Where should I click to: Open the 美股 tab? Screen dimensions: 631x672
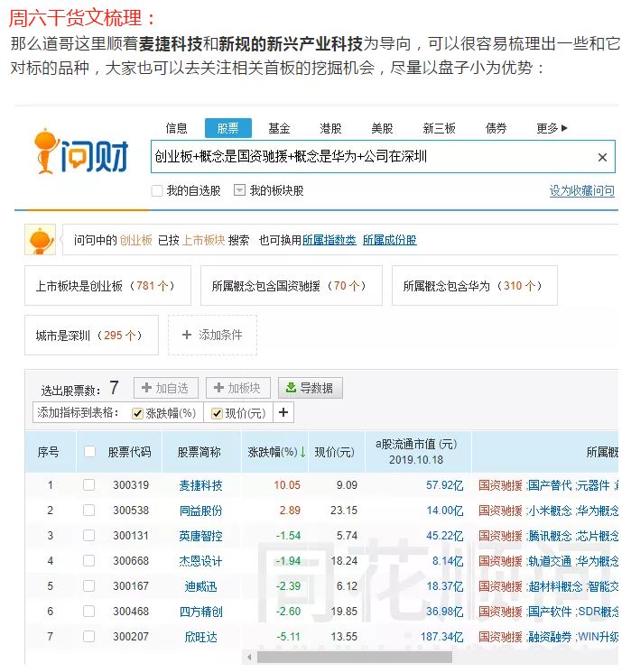coord(382,128)
